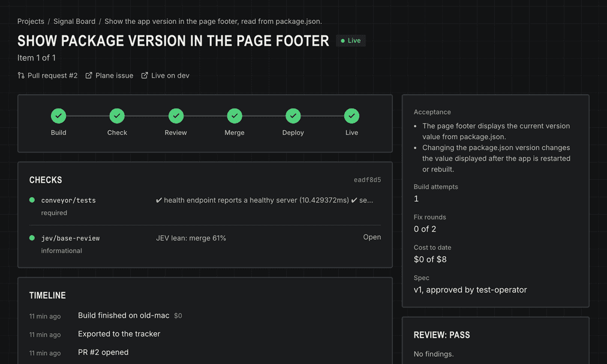Click the Build attempts value '1'
The height and width of the screenshot is (364, 607).
click(416, 198)
